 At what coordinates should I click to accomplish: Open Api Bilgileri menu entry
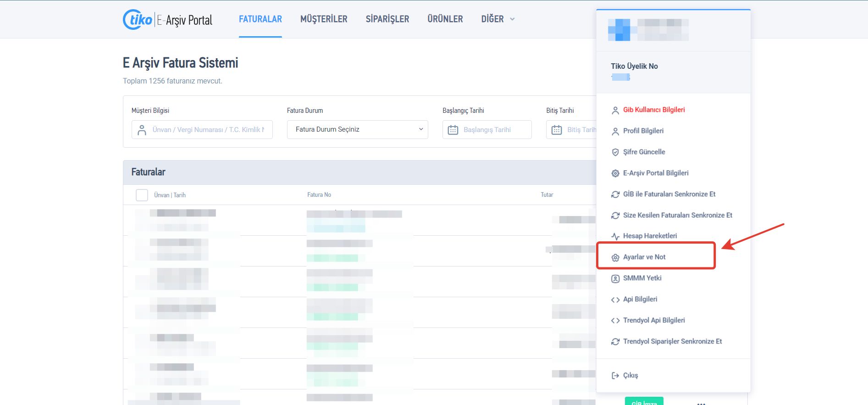click(640, 299)
